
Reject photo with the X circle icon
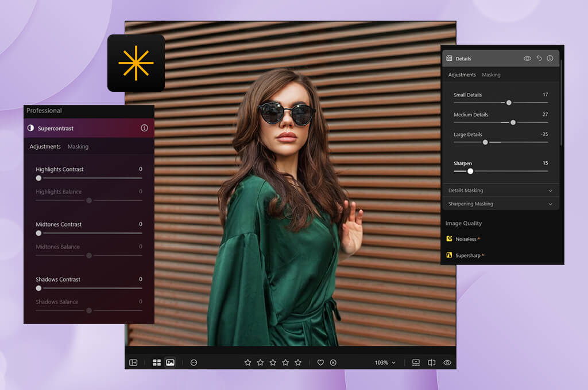(333, 362)
